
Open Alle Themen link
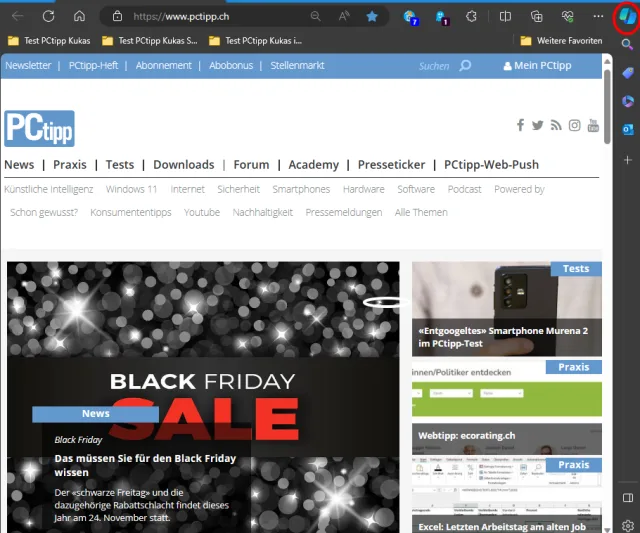tap(421, 212)
